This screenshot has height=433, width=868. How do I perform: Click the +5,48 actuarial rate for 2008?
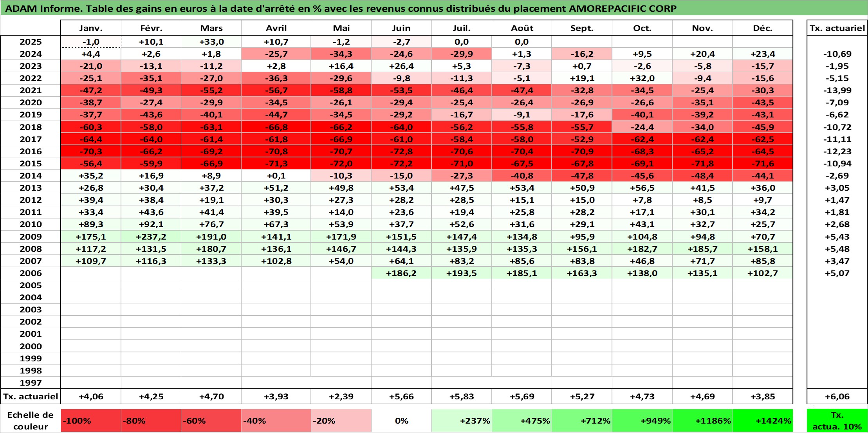(837, 249)
